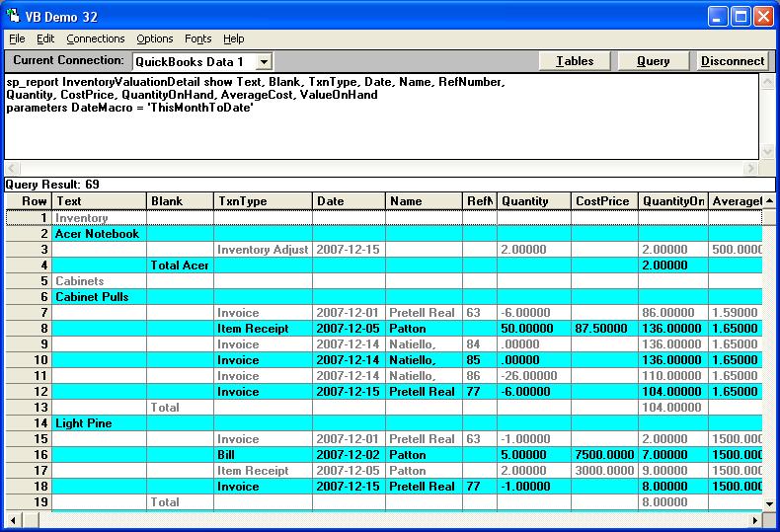The width and height of the screenshot is (780, 532).
Task: Open the File menu
Action: click(17, 38)
